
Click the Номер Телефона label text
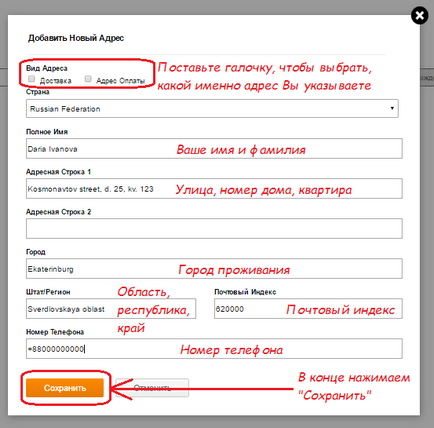pyautogui.click(x=55, y=332)
